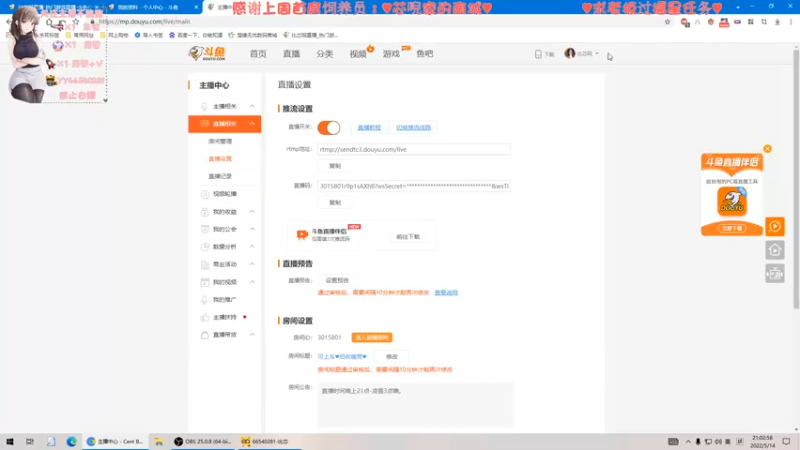Collapse the 主播相关 sidebar section

tap(252, 106)
